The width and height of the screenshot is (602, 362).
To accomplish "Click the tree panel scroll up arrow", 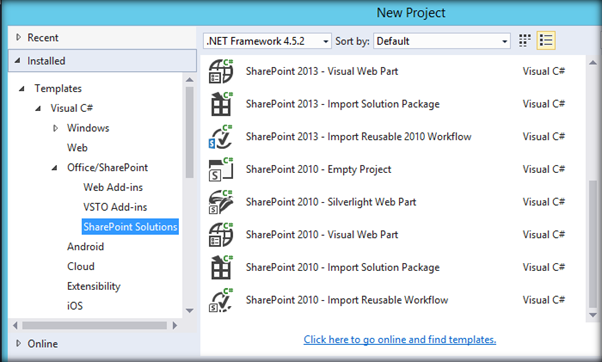I will tap(189, 80).
